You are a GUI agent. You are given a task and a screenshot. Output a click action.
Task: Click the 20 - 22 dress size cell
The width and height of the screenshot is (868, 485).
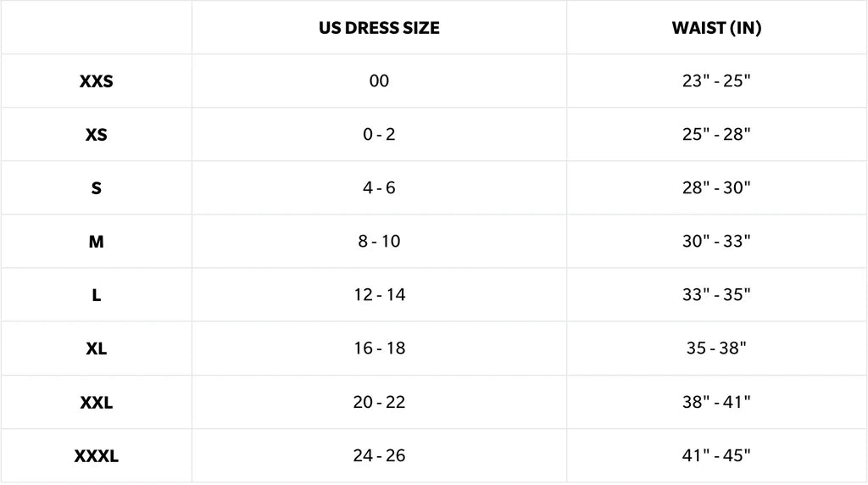point(379,402)
